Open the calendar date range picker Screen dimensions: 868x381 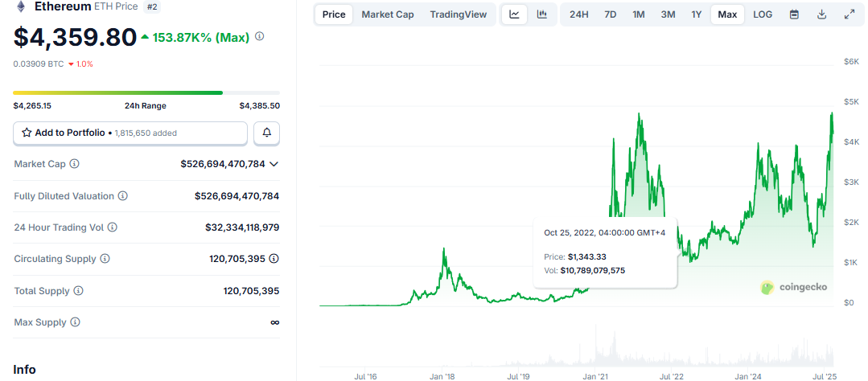click(794, 14)
